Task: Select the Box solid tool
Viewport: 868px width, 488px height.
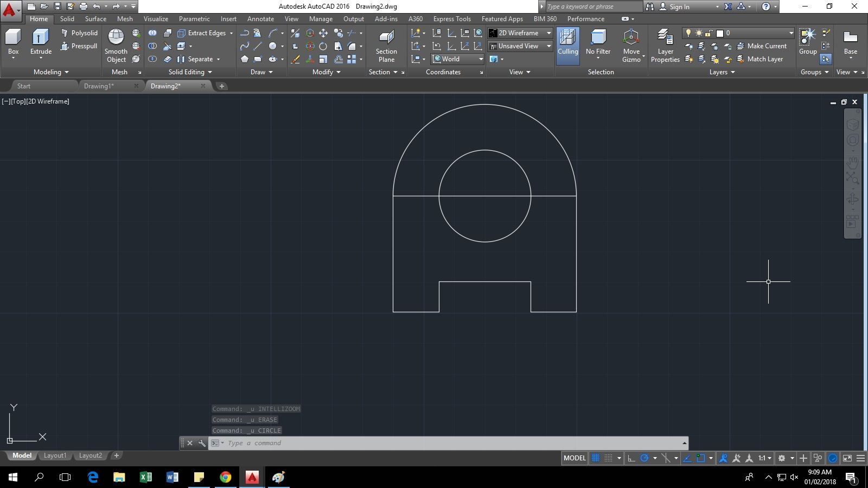Action: (13, 43)
